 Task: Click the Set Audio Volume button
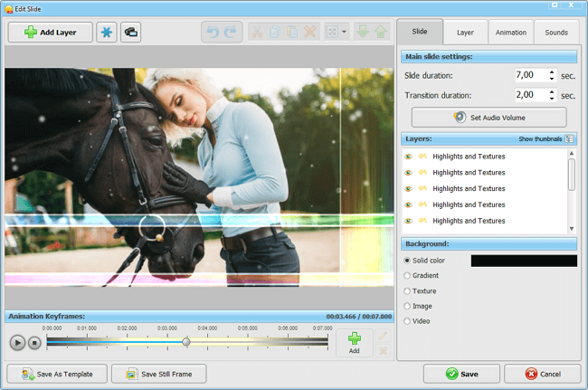(489, 118)
